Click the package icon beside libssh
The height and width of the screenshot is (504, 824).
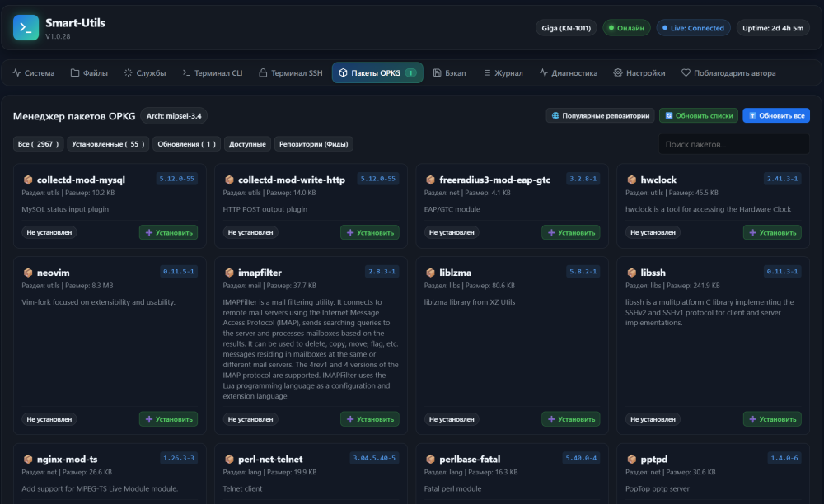pyautogui.click(x=632, y=273)
